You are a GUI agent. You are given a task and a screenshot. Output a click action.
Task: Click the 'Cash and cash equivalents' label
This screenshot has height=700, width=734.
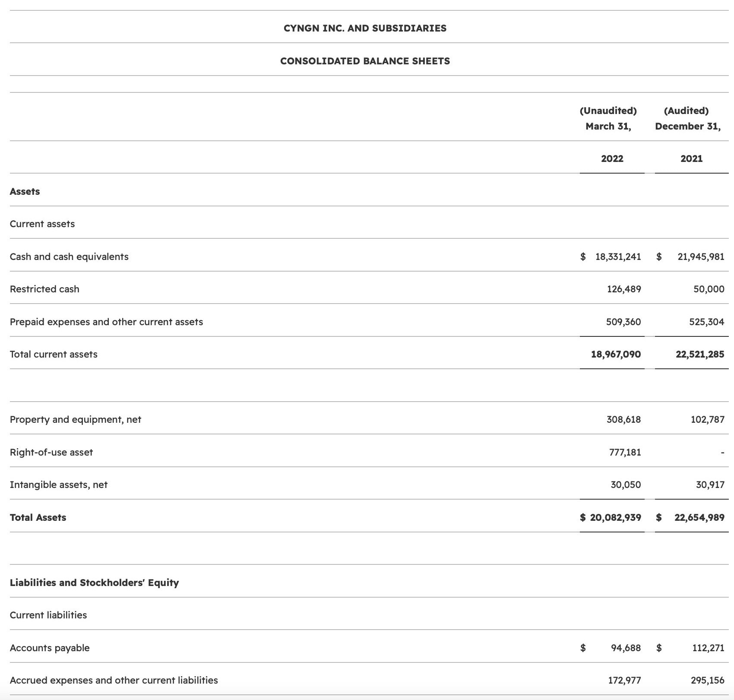tap(69, 257)
